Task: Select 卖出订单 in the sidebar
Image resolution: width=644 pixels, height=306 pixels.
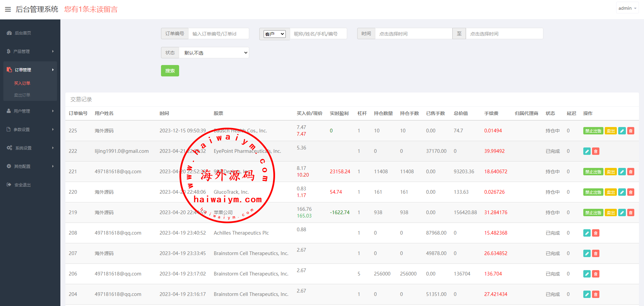Action: pyautogui.click(x=22, y=95)
